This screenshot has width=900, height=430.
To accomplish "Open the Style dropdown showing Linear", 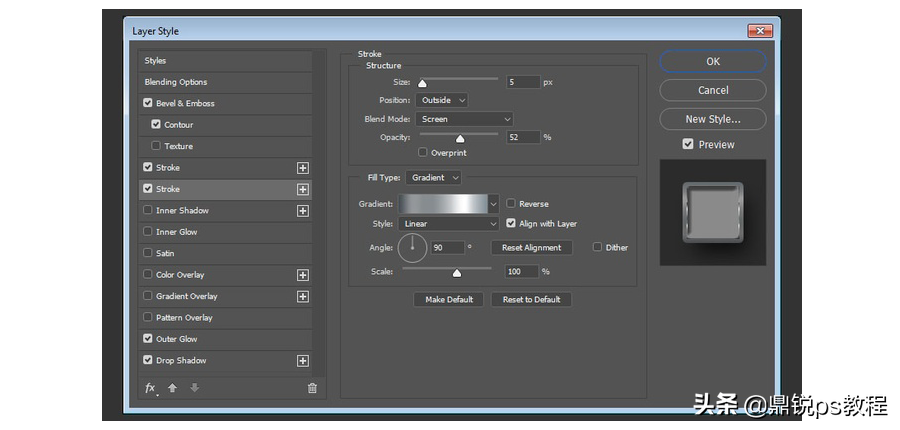I will pyautogui.click(x=448, y=224).
